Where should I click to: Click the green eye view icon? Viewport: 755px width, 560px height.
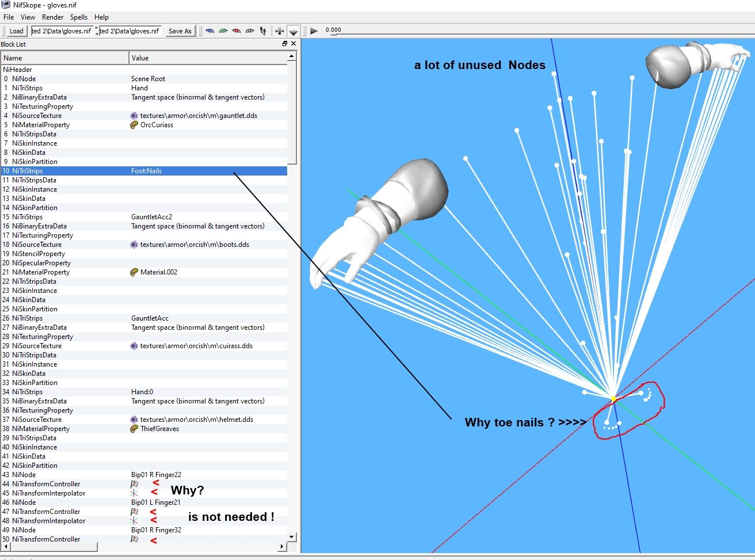pos(223,31)
